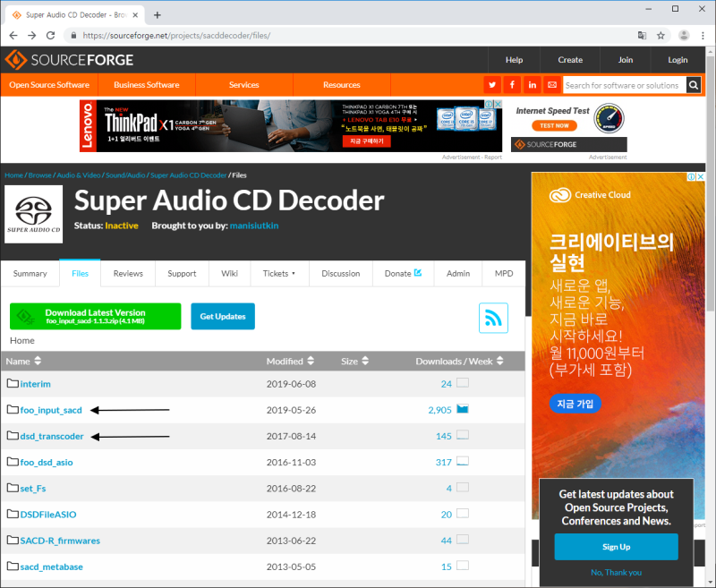Click the Sign Up button
Image resolution: width=716 pixels, height=588 pixels.
click(616, 547)
